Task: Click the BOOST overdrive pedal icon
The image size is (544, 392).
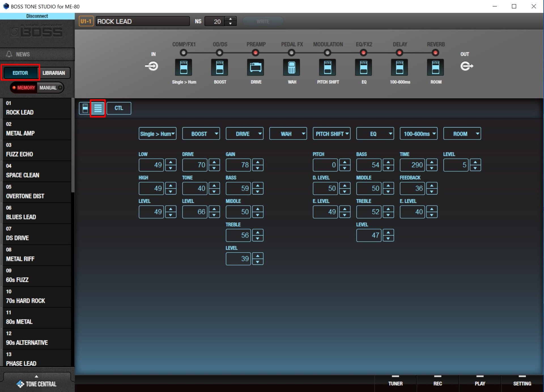Action: click(220, 67)
